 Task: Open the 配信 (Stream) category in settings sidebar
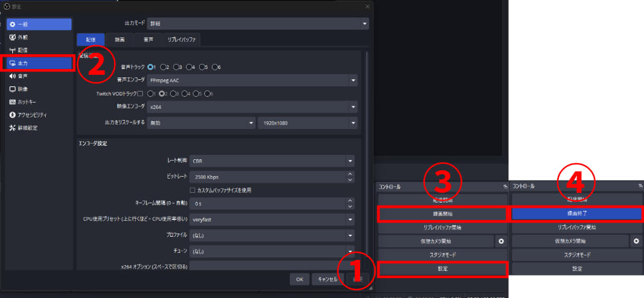[x=39, y=50]
